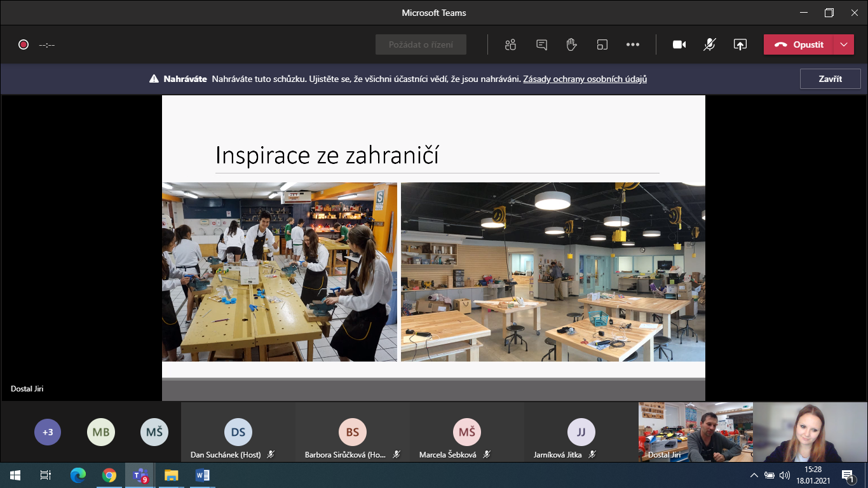Open Zásady ochrany osobních údajů link

(585, 79)
